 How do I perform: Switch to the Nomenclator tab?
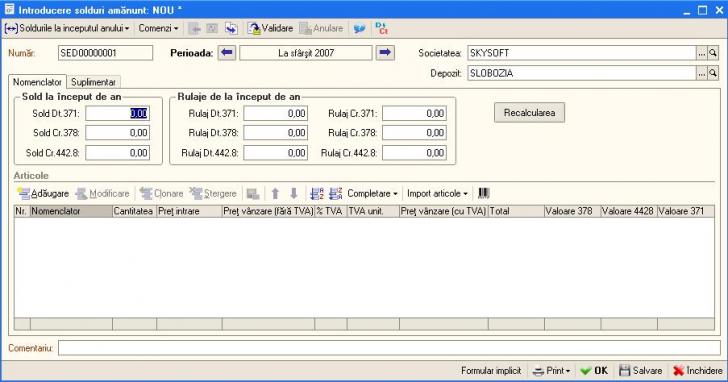coord(37,82)
